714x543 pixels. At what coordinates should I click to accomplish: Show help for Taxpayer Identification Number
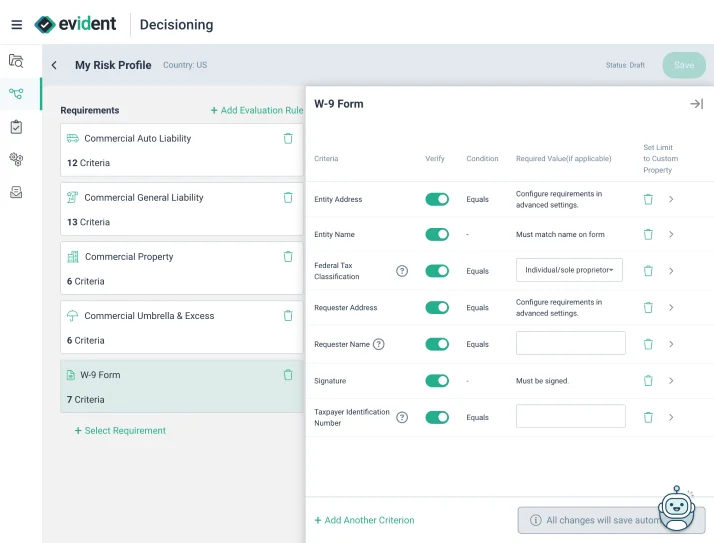[x=402, y=417]
